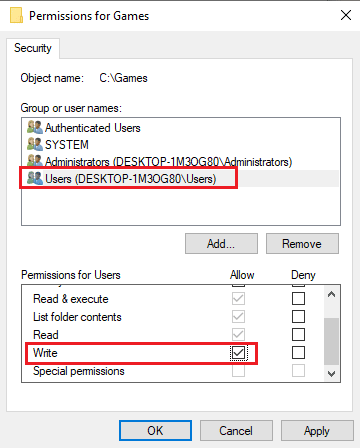Click Allow checkbox for Special permissions
The width and height of the screenshot is (360, 448).
(238, 370)
